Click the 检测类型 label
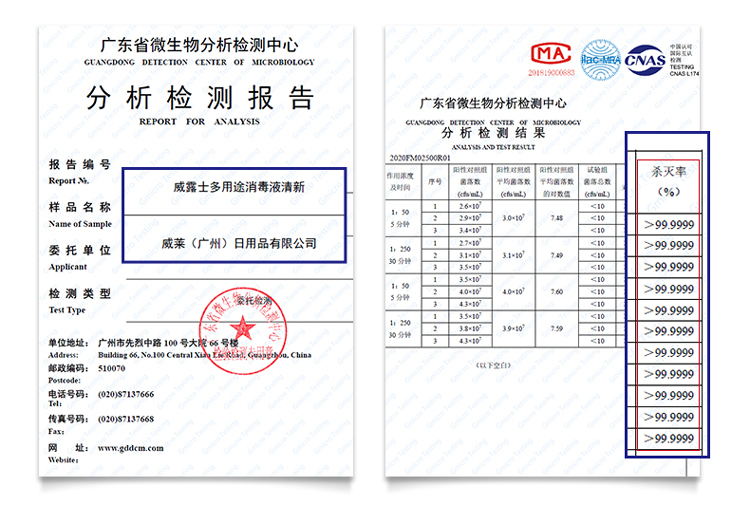The width and height of the screenshot is (750, 524). (79, 293)
